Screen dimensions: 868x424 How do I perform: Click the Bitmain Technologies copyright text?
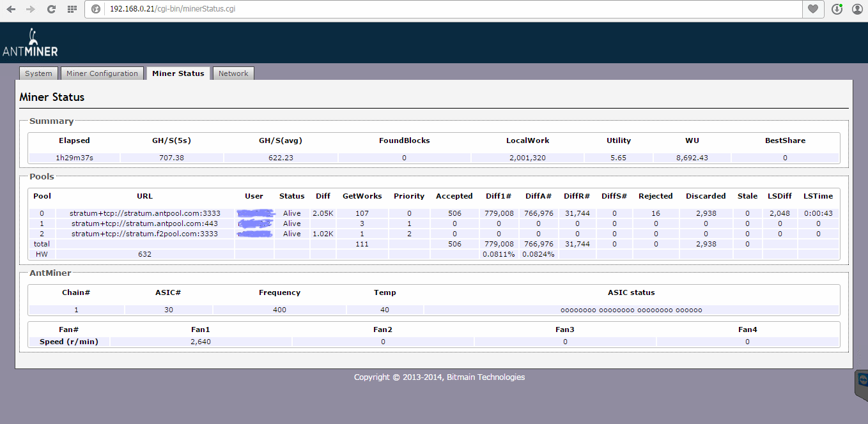pos(440,377)
